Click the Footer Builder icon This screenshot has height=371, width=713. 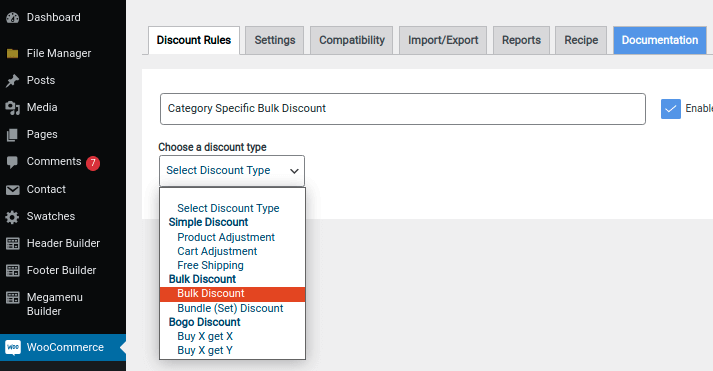[13, 271]
